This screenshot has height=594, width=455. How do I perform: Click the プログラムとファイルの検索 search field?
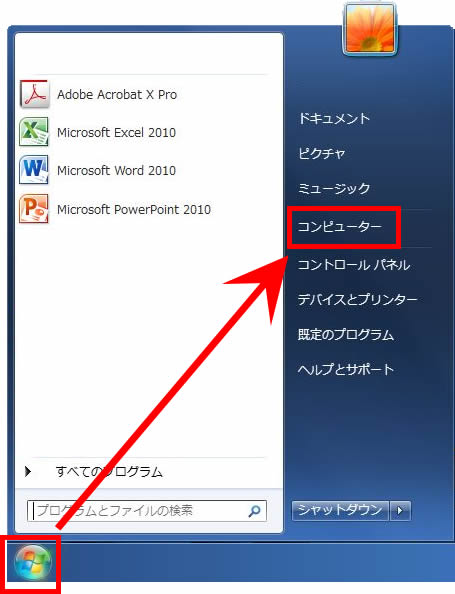click(147, 511)
